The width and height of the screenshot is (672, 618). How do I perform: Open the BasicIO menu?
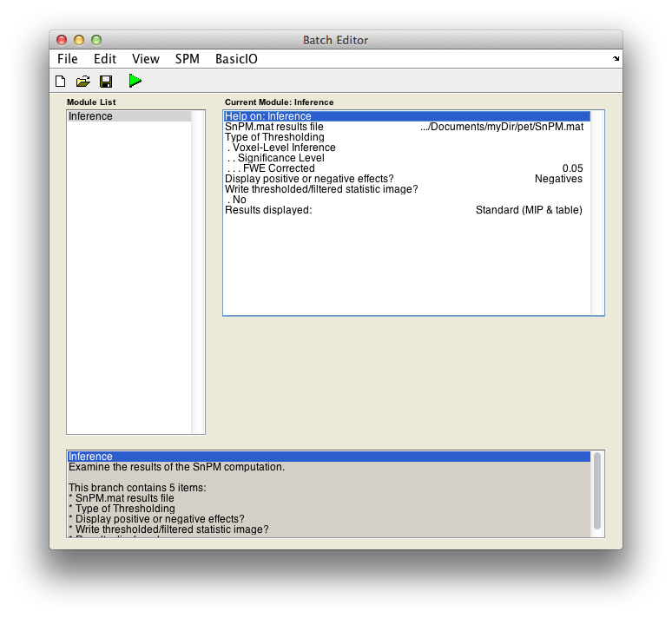point(236,59)
